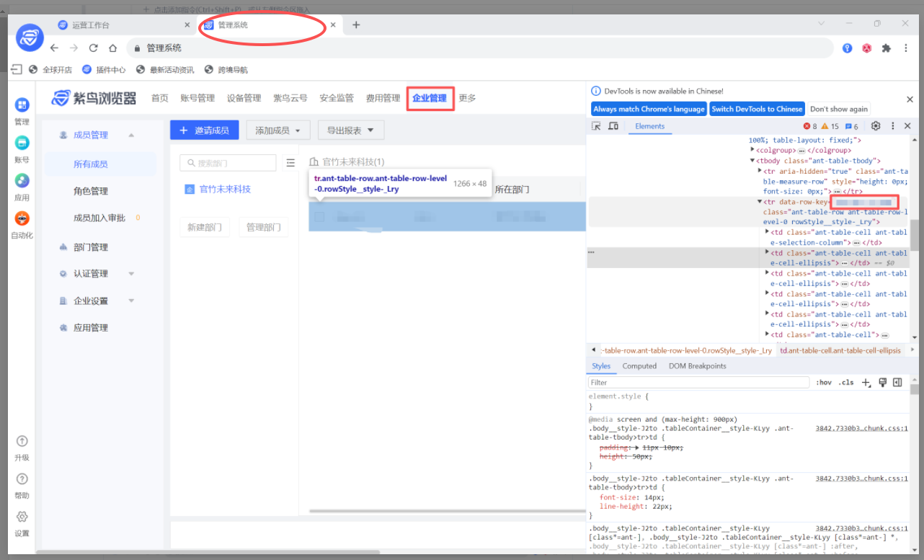This screenshot has width=924, height=560.
Task: Toggle the computed styles sidebar icon
Action: [897, 383]
